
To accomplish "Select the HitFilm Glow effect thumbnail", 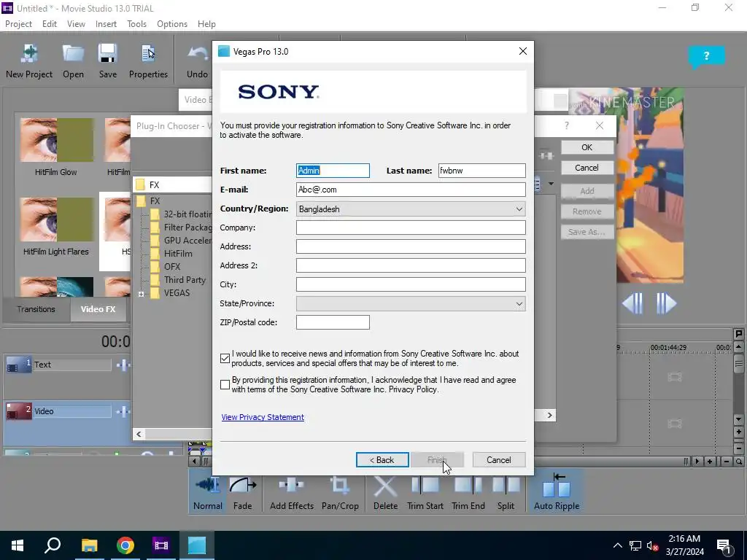I will [x=55, y=140].
